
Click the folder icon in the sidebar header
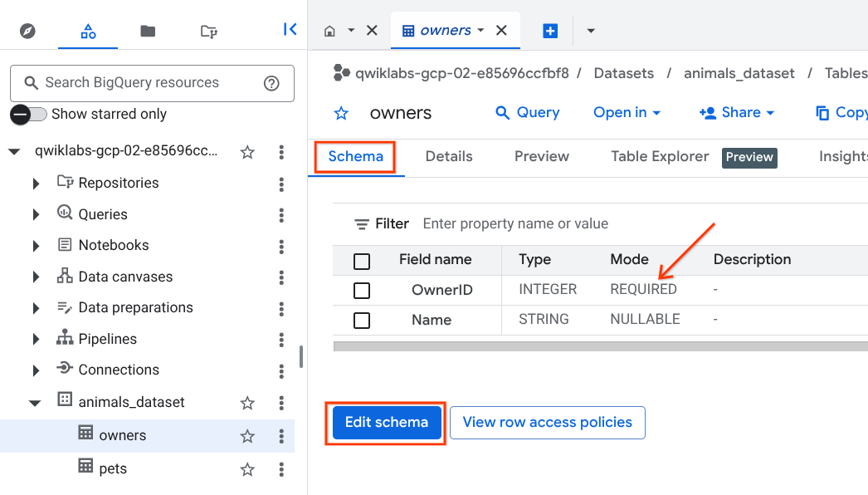148,31
